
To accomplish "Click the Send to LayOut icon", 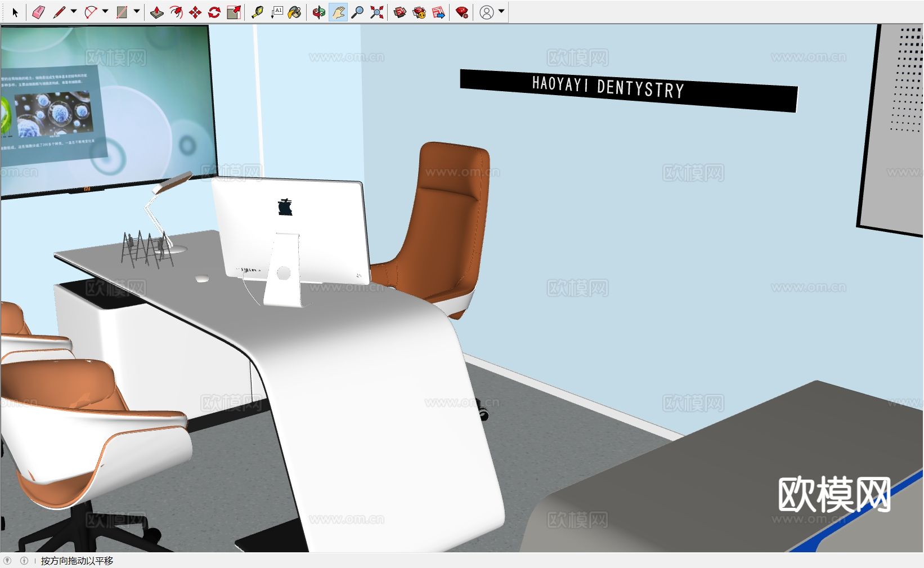I will coord(438,12).
